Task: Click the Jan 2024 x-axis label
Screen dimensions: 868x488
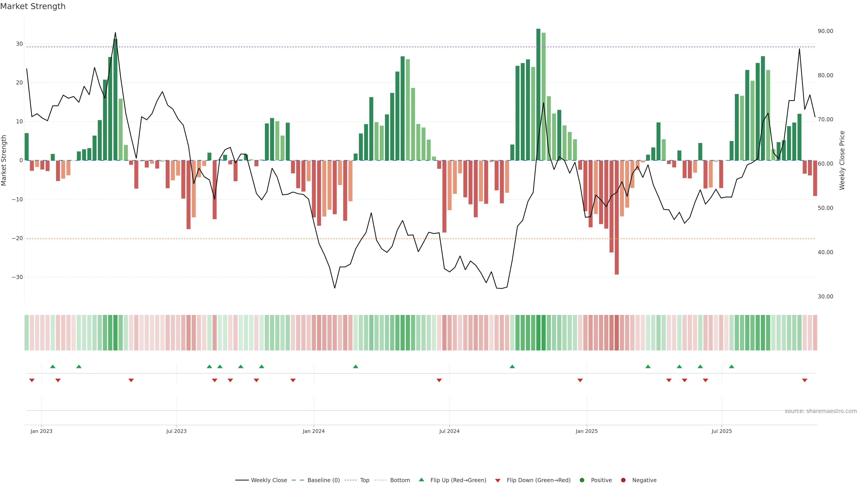Action: (313, 431)
